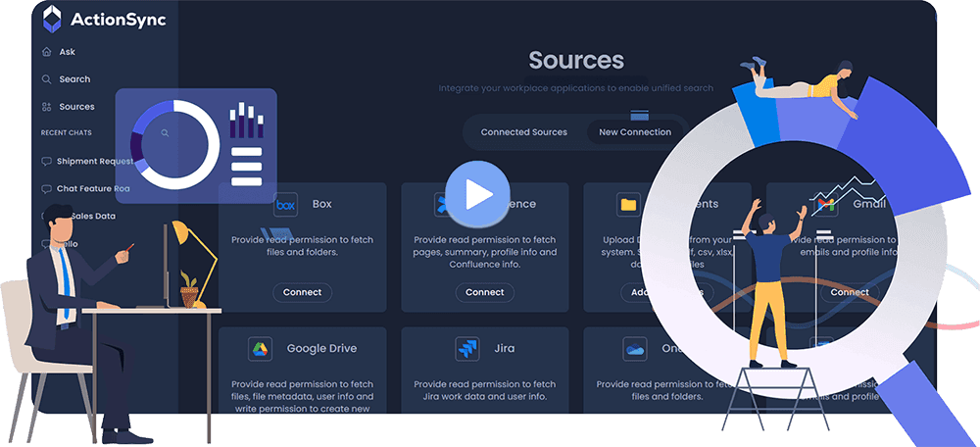Screen dimensions: 980x447
Task: Click the Google Drive logo icon
Action: pyautogui.click(x=260, y=350)
